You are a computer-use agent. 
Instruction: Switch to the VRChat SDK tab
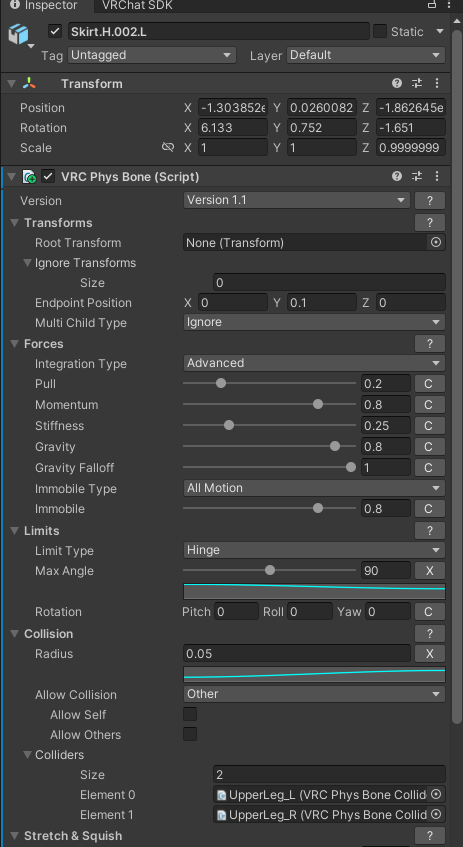click(x=137, y=5)
